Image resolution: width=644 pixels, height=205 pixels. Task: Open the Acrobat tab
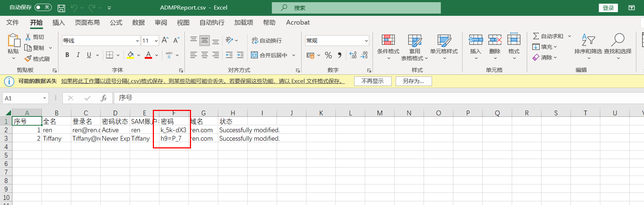pyautogui.click(x=298, y=22)
